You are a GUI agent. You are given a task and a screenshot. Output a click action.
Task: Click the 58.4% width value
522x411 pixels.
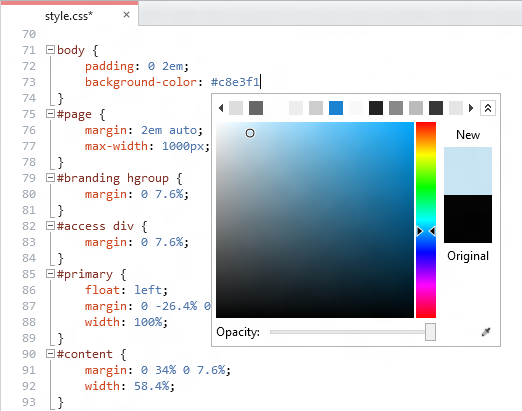[x=151, y=386]
